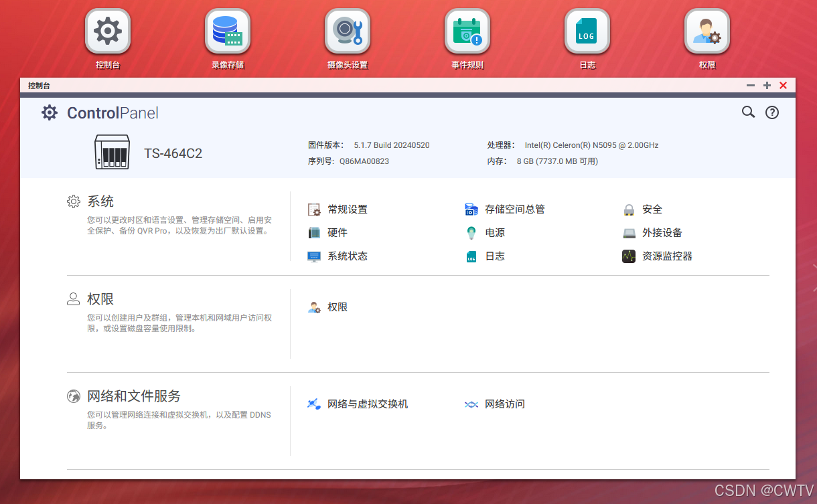Image resolution: width=817 pixels, height=504 pixels.
Task: Open 外接设备 link
Action: [x=662, y=233]
